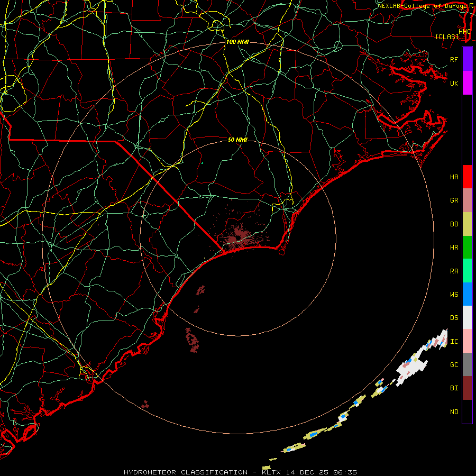Click the 06:35 timestamp

tap(344, 472)
